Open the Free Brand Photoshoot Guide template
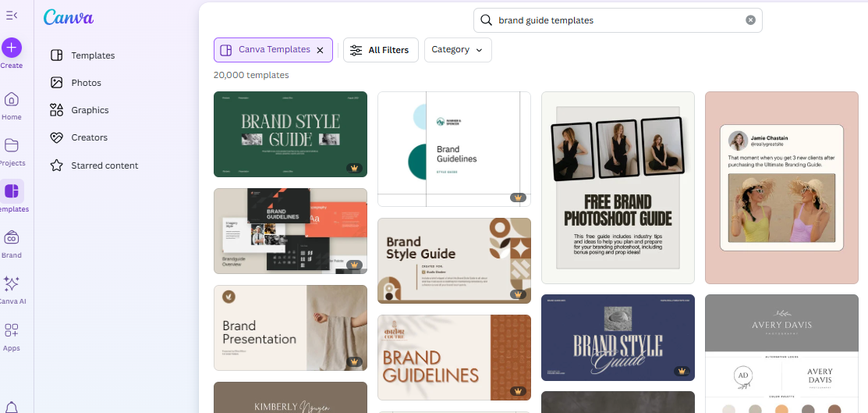The height and width of the screenshot is (413, 868). (x=618, y=187)
